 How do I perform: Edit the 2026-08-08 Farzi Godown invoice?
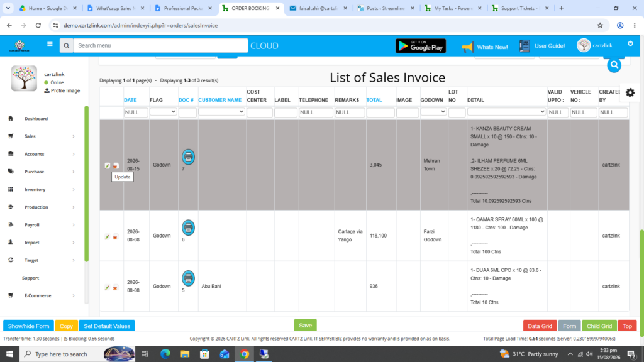[x=107, y=237]
